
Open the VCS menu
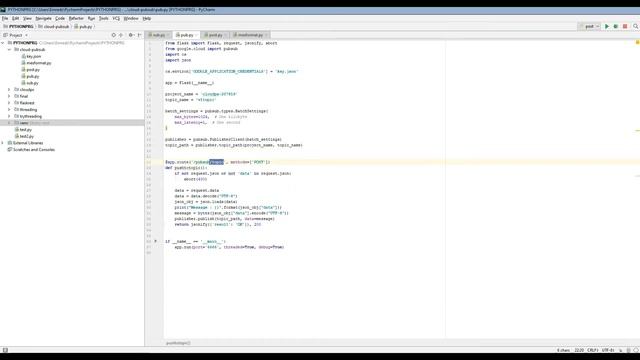pos(116,18)
